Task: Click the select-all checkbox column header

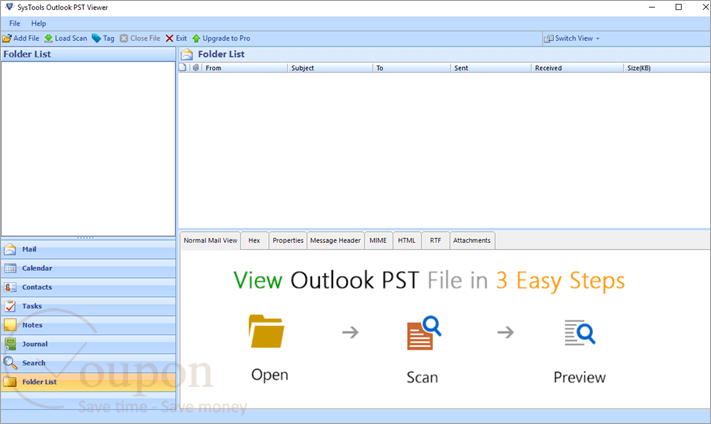Action: pos(183,68)
